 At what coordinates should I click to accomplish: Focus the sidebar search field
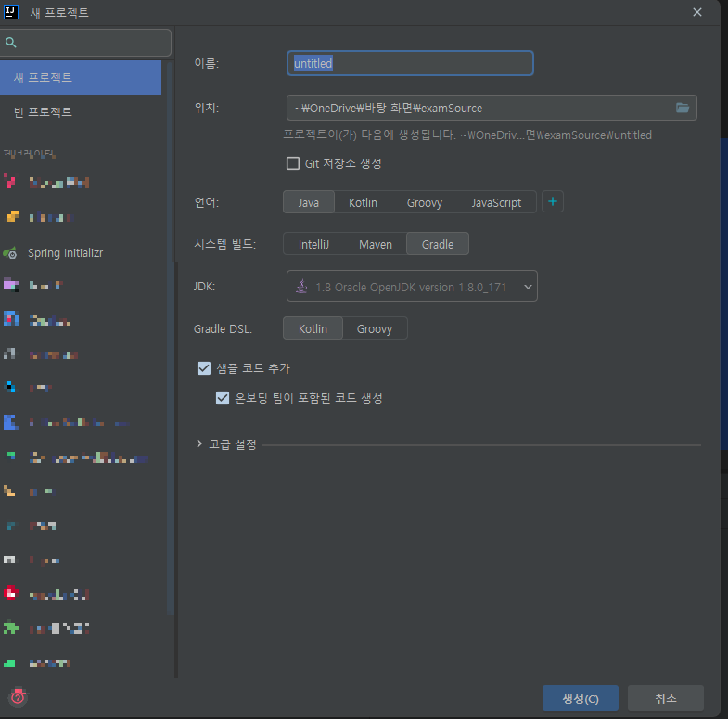coord(85,43)
